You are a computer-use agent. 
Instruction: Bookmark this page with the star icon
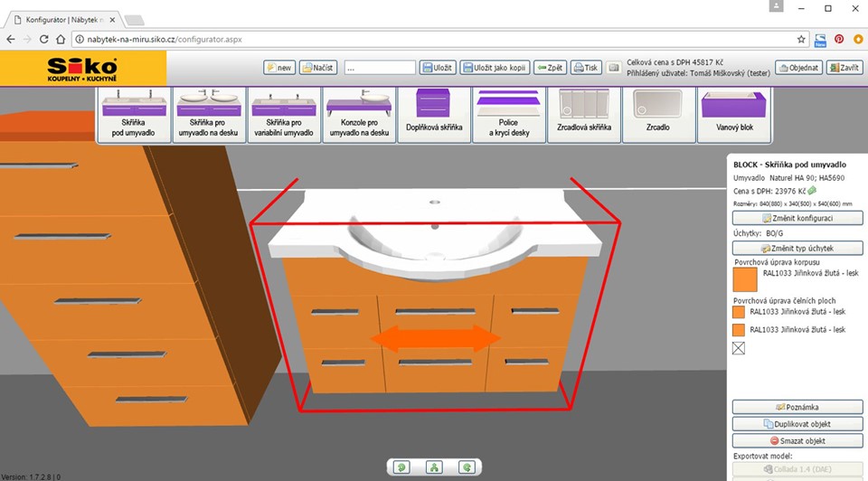[x=801, y=40]
